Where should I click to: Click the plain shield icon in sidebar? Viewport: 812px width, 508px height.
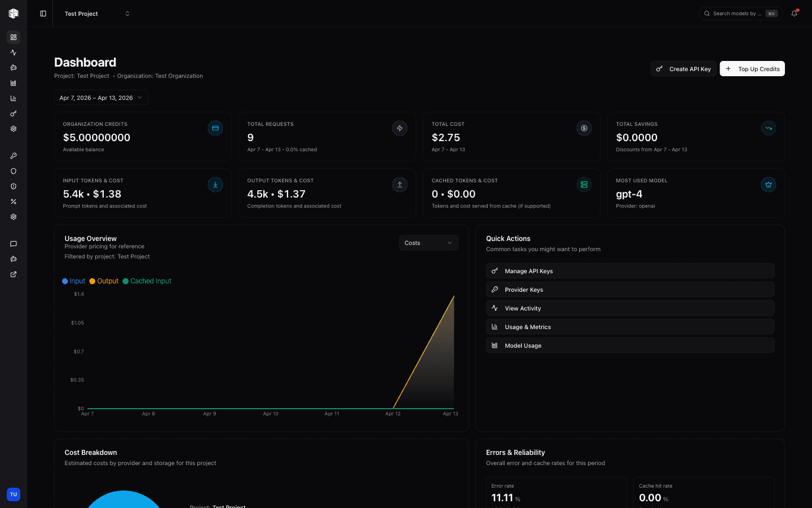(14, 171)
